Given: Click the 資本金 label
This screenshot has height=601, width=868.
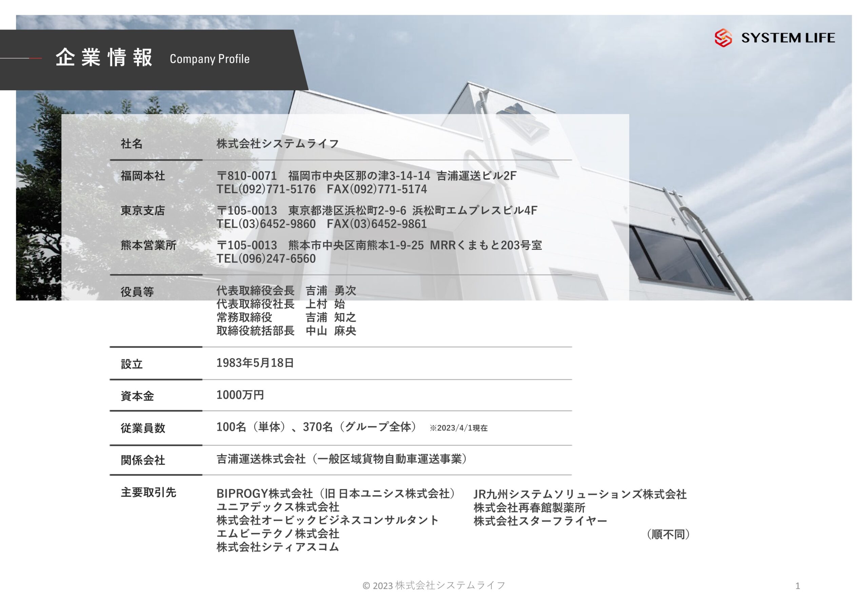Looking at the screenshot, I should [x=137, y=396].
